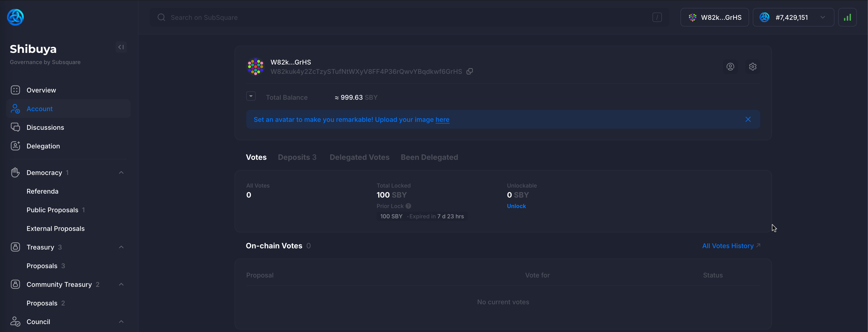Click the Discussions chat icon
The height and width of the screenshot is (332, 868).
15,127
